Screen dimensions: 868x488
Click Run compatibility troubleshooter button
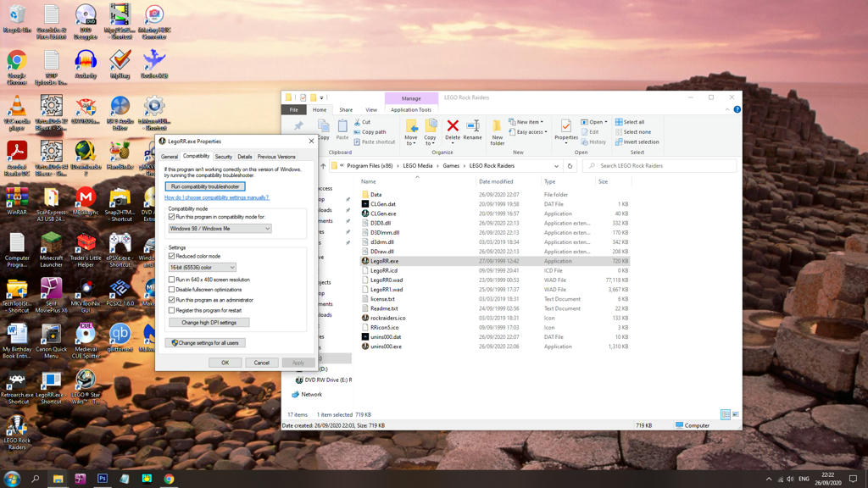pos(205,186)
